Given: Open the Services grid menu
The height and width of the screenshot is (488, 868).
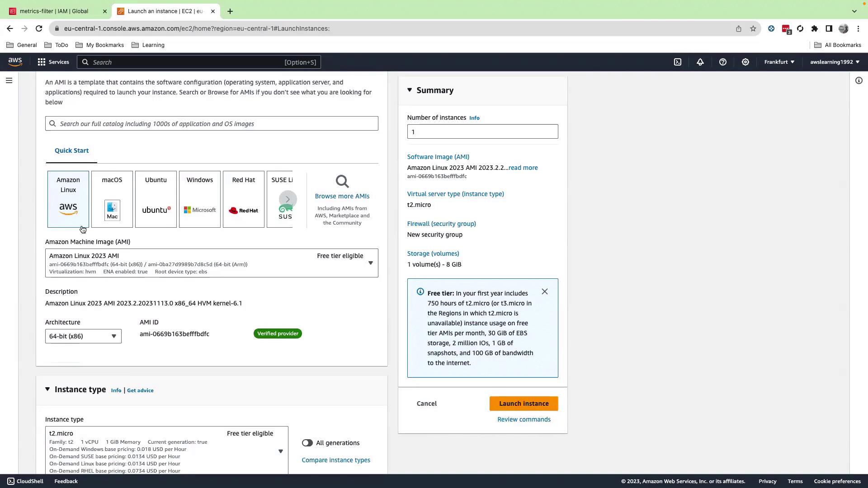Looking at the screenshot, I should (x=53, y=62).
